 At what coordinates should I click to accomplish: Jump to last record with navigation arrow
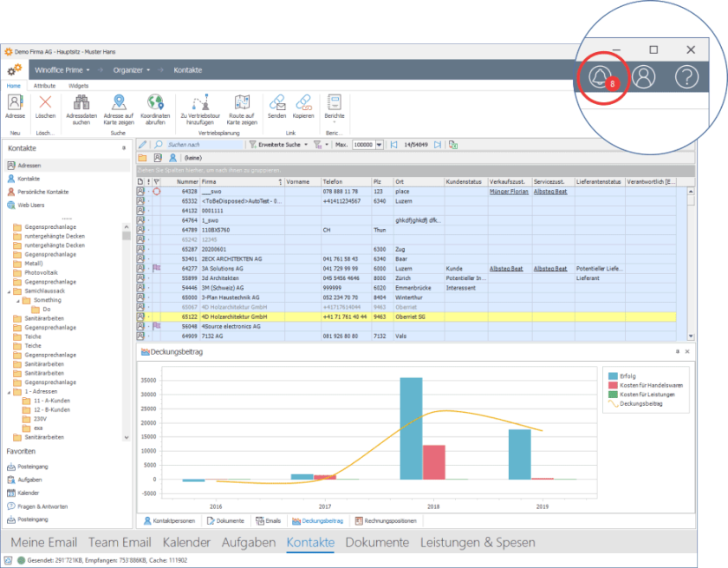[438, 145]
